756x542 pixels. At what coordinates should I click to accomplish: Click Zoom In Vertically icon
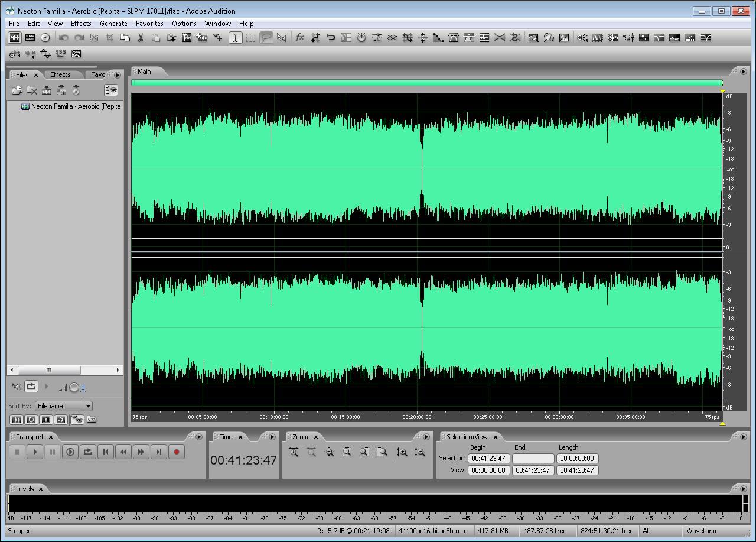click(x=402, y=452)
